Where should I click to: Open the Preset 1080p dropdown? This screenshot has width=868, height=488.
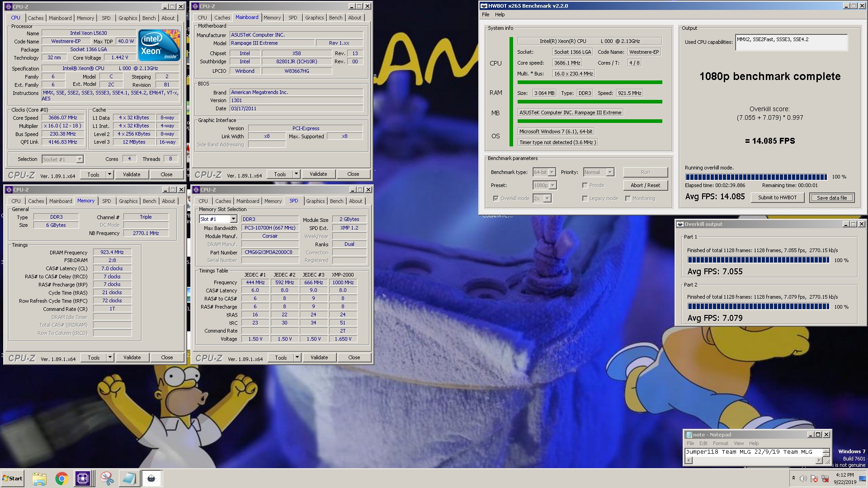click(545, 185)
